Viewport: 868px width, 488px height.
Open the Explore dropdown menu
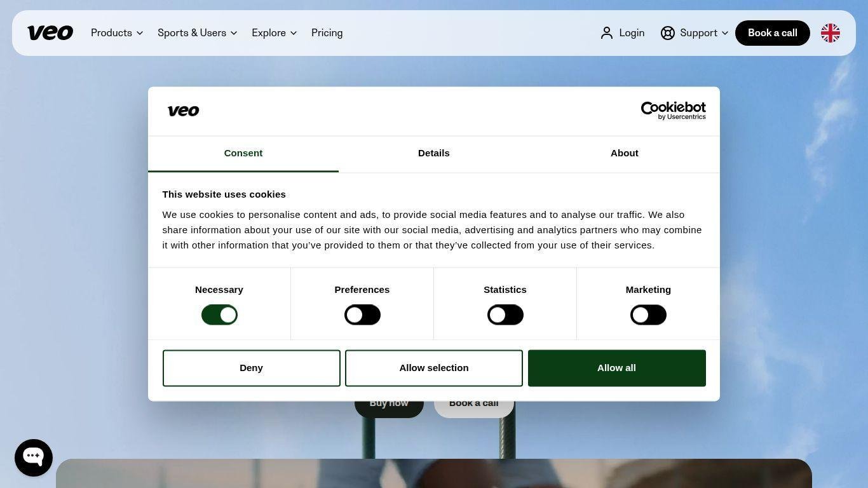[x=274, y=33]
